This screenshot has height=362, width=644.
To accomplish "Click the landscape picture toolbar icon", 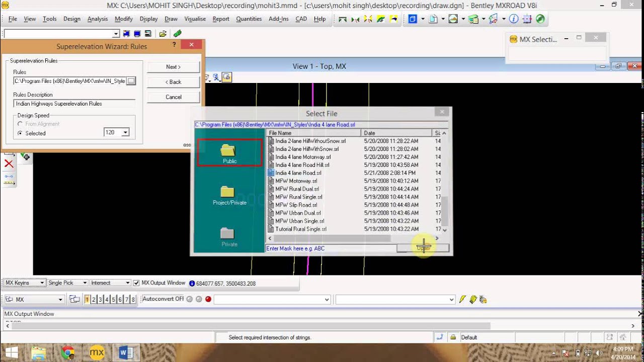I will 453,19.
